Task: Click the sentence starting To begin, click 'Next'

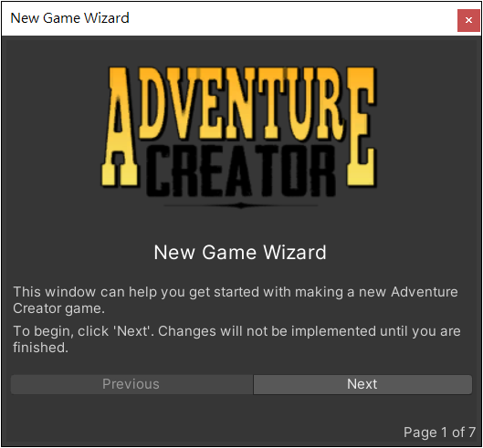Action: tap(236, 339)
